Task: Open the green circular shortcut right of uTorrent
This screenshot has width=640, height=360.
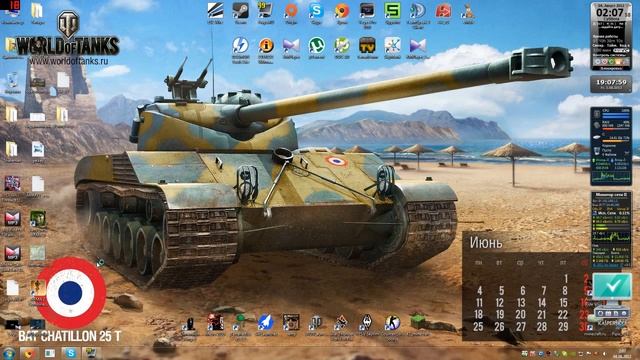Action: click(342, 46)
